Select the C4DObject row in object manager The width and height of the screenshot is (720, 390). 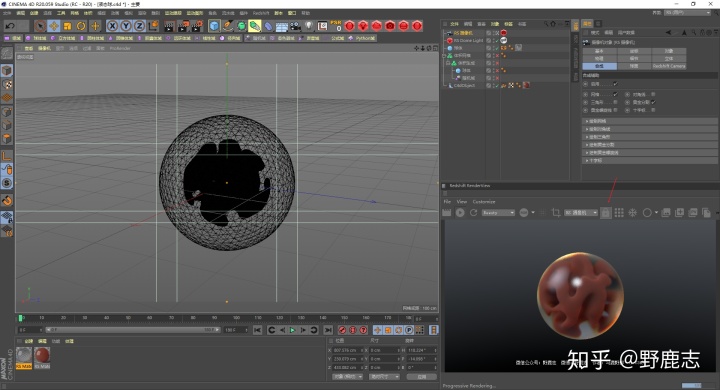[x=464, y=85]
